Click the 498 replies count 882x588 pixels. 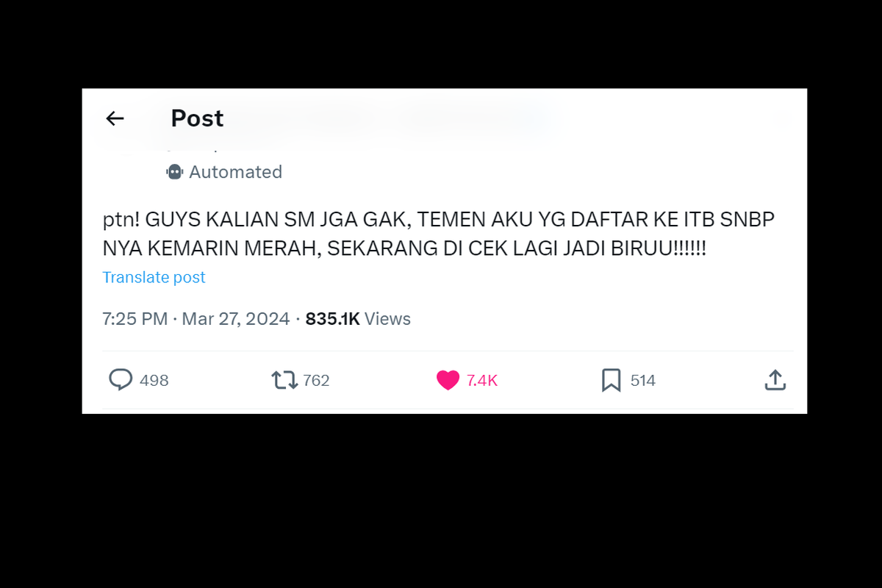pyautogui.click(x=154, y=381)
